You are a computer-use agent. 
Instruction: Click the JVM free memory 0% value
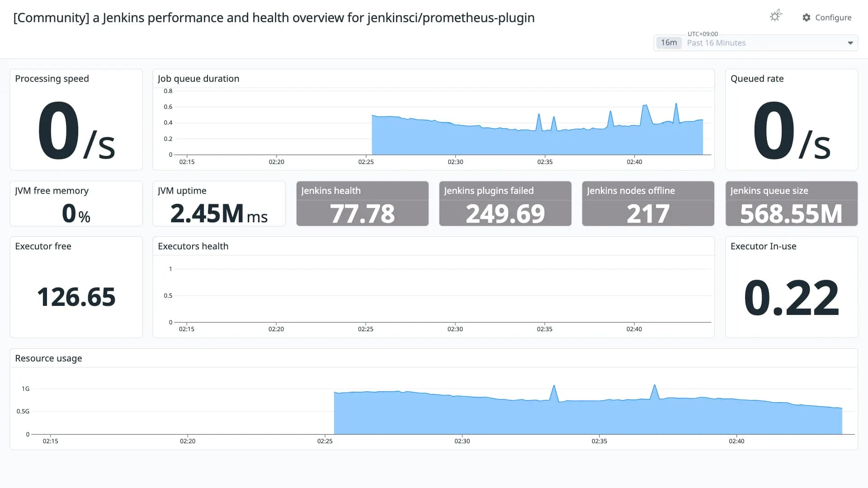[x=76, y=213]
